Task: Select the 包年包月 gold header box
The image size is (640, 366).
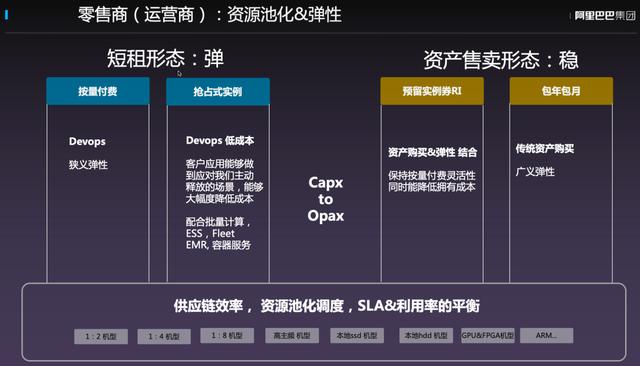Action: click(561, 91)
